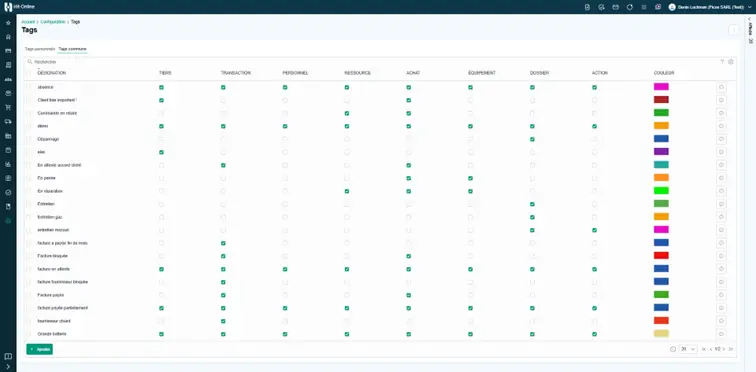This screenshot has width=756, height=372.
Task: Toggle PERSONNEL checkbox in facture en attente row
Action: click(285, 269)
